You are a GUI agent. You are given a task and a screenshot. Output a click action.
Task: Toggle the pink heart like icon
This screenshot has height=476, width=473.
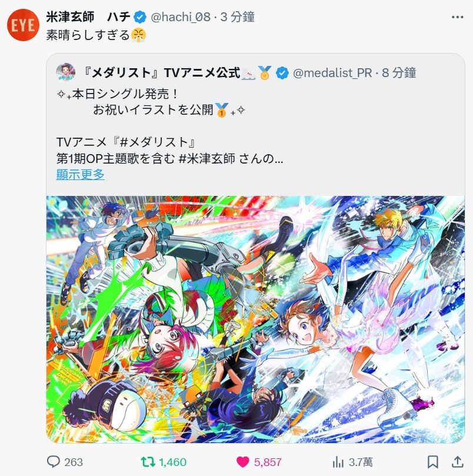click(243, 462)
